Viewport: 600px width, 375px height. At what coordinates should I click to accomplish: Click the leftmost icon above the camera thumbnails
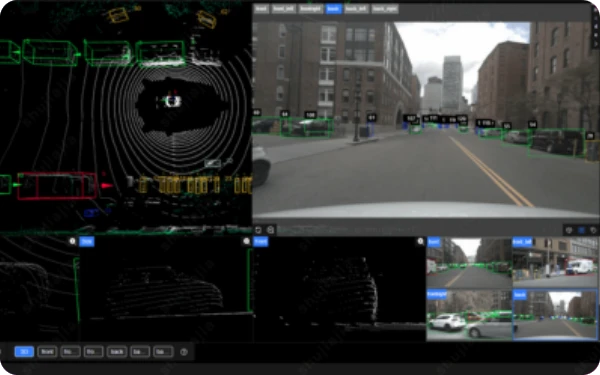pos(569,230)
